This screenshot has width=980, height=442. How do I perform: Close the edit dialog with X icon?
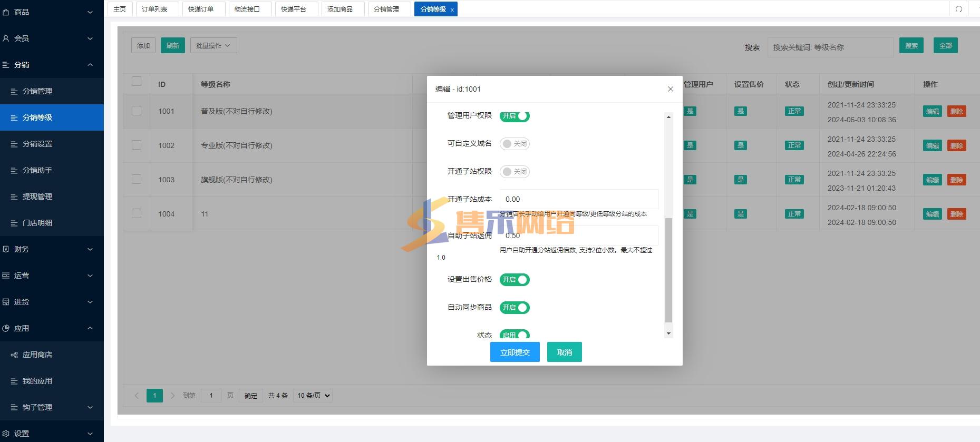[x=671, y=89]
